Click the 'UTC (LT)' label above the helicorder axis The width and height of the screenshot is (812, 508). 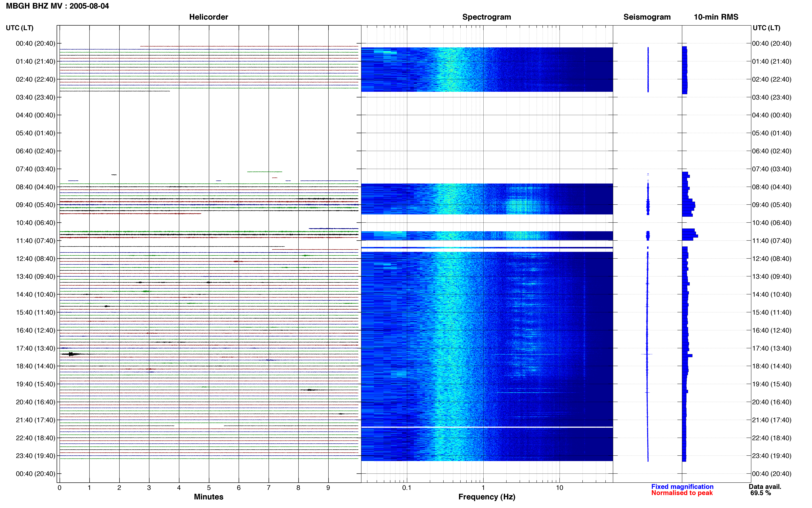click(x=20, y=28)
